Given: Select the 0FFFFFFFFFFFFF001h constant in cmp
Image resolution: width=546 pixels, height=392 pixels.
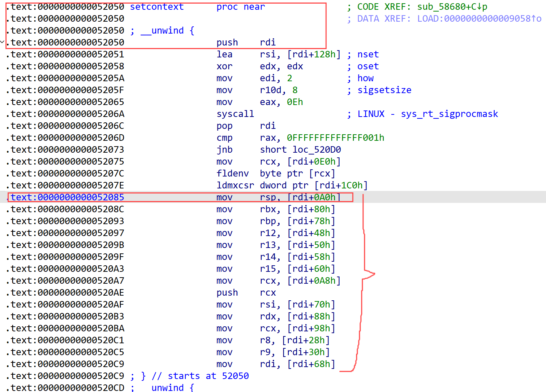Looking at the screenshot, I should [x=335, y=138].
